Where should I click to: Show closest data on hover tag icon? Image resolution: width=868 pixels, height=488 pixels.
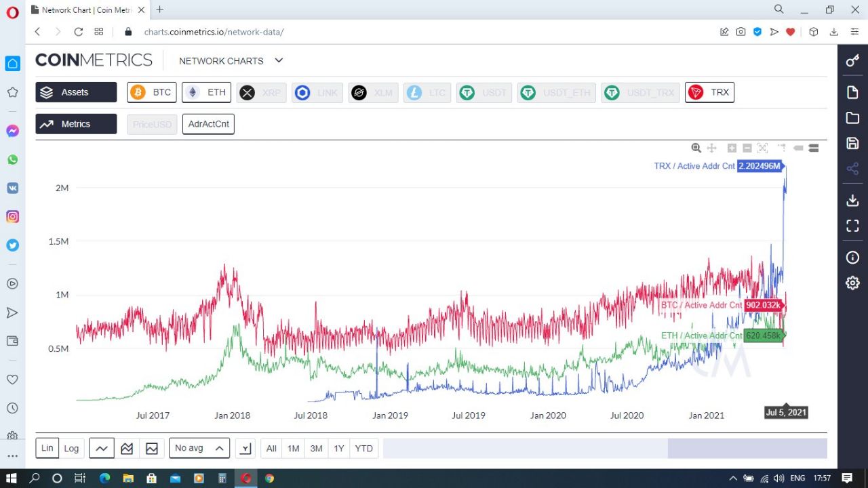[798, 148]
